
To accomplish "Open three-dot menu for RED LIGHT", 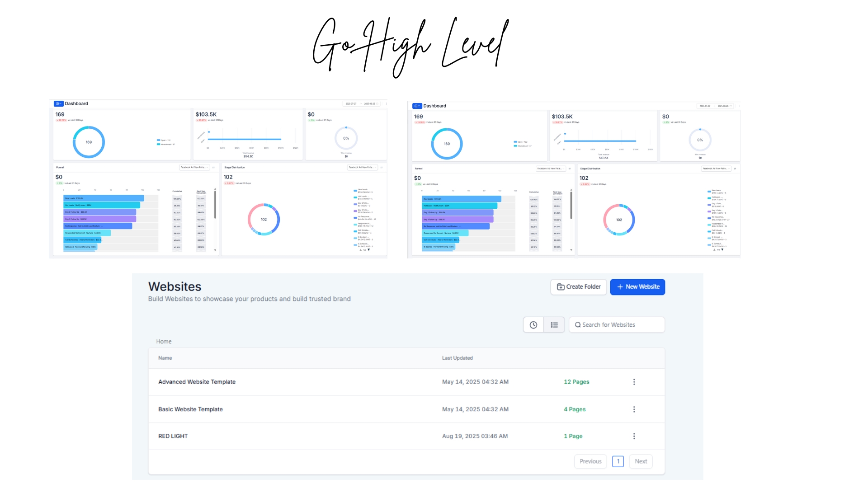I will coord(634,436).
